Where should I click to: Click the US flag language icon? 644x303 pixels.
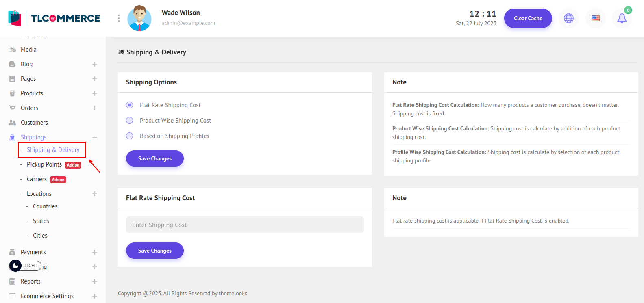tap(595, 18)
